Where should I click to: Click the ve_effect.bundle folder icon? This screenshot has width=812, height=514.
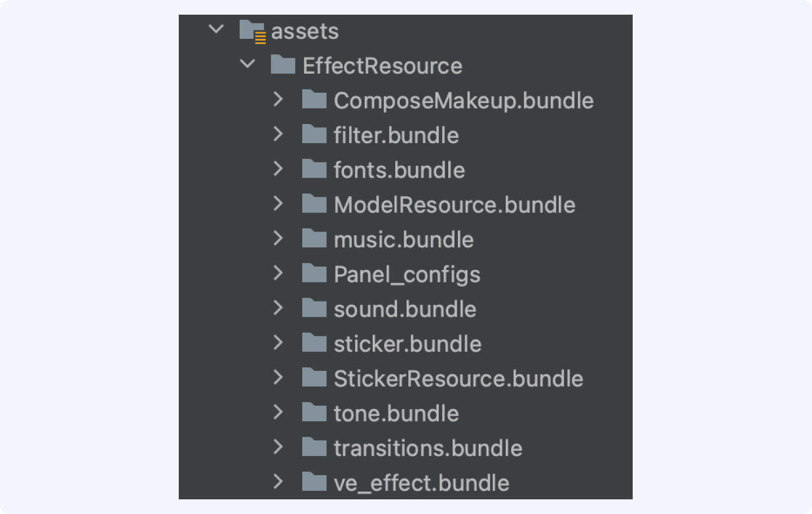tap(314, 482)
